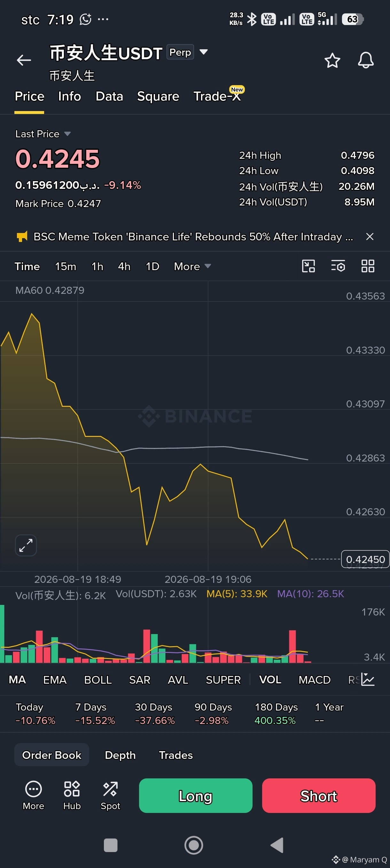
Task: Select the 1h chart interval
Action: pyautogui.click(x=97, y=266)
